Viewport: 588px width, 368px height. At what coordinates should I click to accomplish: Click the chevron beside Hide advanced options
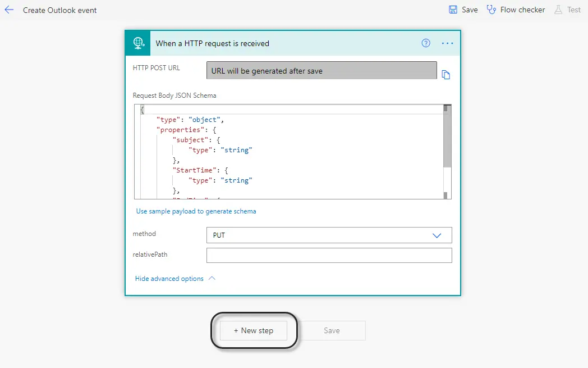point(212,278)
